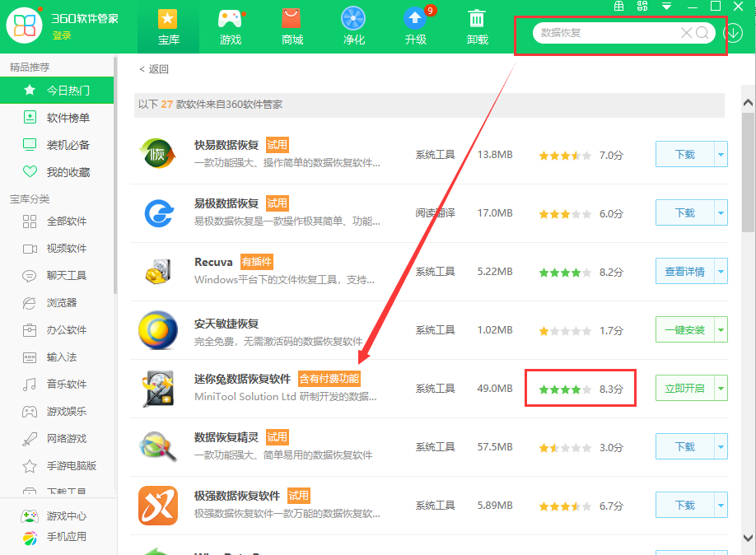This screenshot has width=756, height=555.
Task: Select 网络游戏 category
Action: [57, 439]
